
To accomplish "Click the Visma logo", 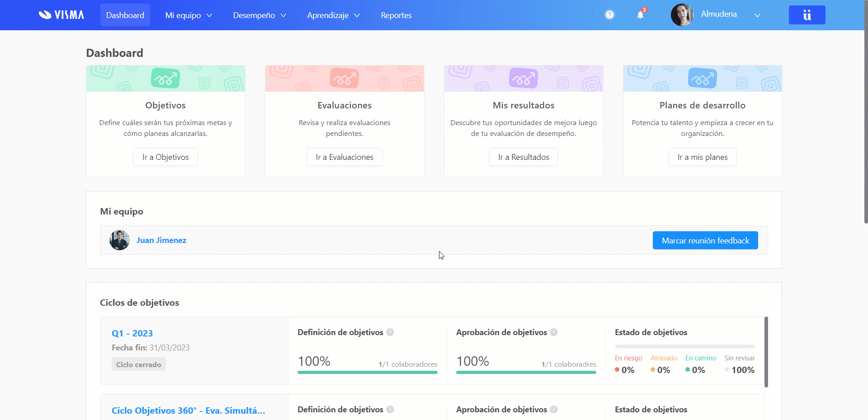I will click(61, 15).
